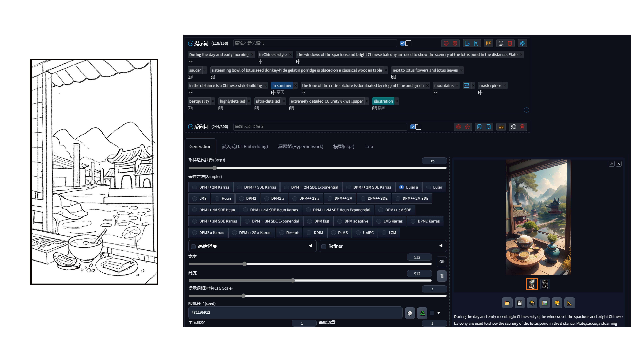The width and height of the screenshot is (644, 362).
Task: Tick the extra seed checkbox beside recycle icon
Action: 432,313
